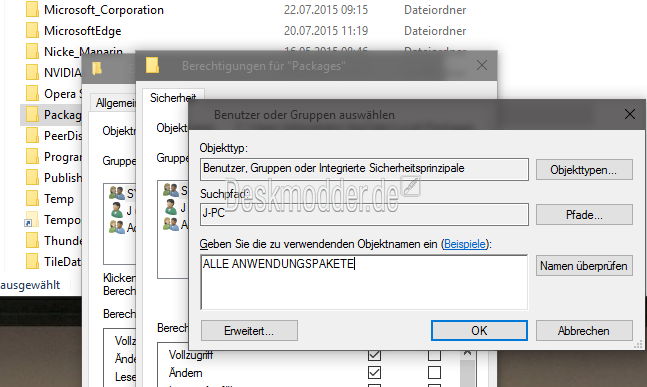Click the NVIDIA folder icon
Screen dimensions: 647x387
click(x=32, y=73)
